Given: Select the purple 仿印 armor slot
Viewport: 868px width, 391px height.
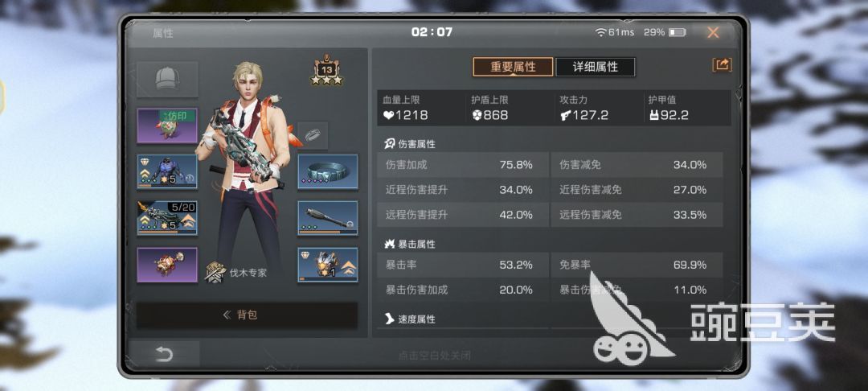Looking at the screenshot, I should 167,126.
